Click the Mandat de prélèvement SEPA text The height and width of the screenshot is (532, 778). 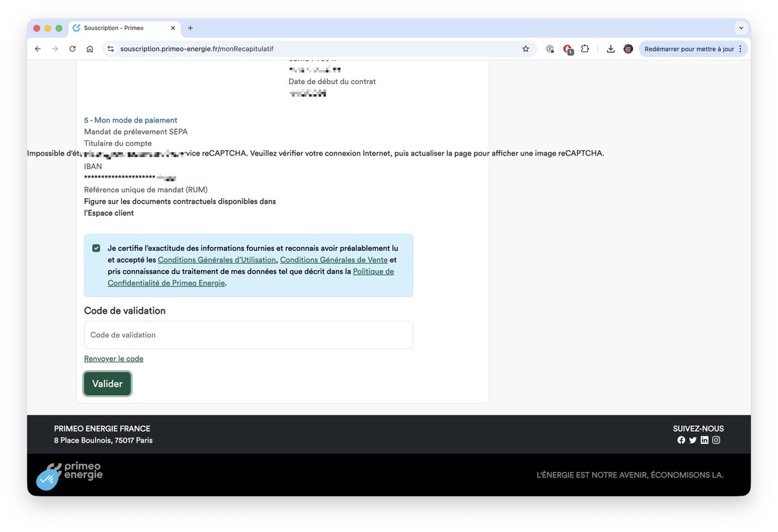136,132
